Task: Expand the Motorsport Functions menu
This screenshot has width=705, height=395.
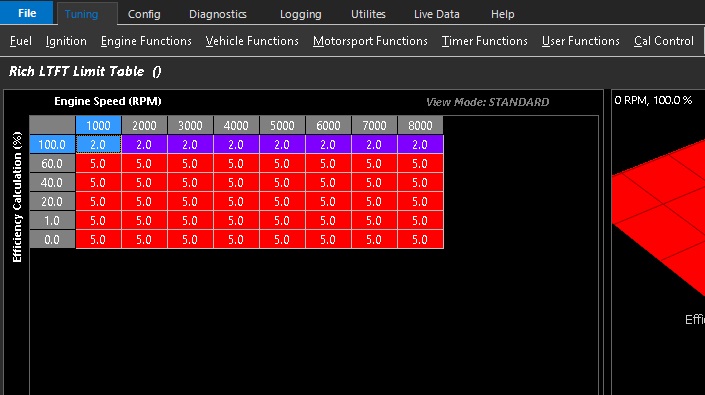Action: coord(370,41)
